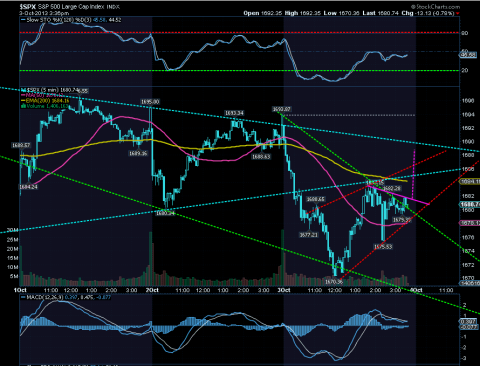Click the 1682 tick on the price axis

(x=468, y=196)
